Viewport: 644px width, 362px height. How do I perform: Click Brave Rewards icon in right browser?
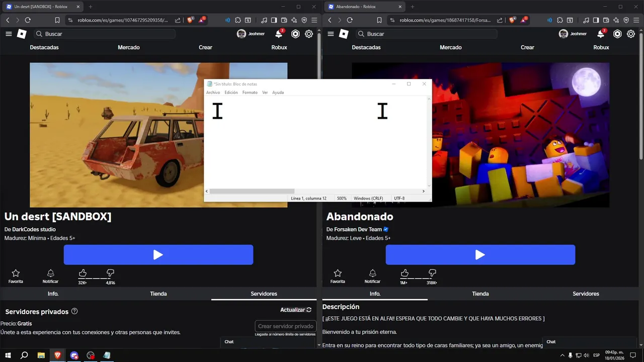pyautogui.click(x=524, y=20)
